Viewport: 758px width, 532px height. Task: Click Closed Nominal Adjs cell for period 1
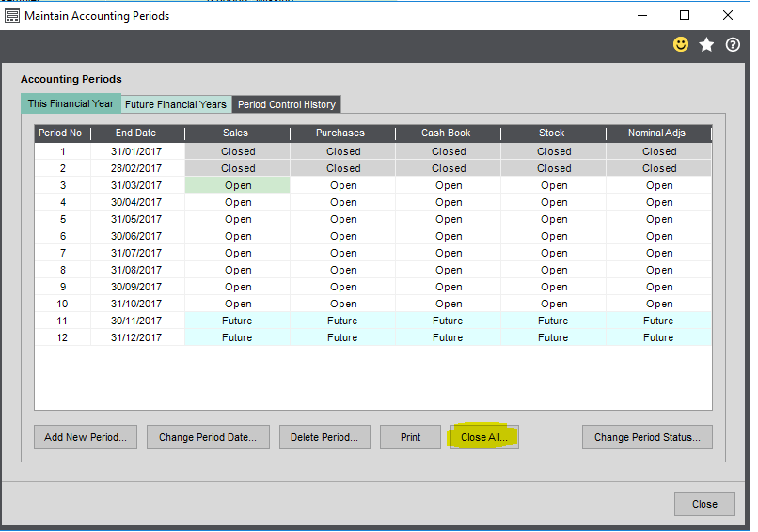click(x=658, y=151)
